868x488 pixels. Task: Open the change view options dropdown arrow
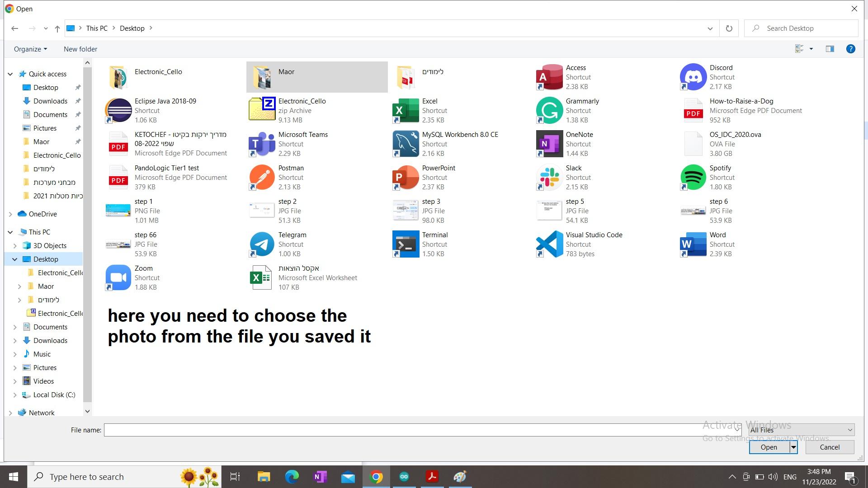click(811, 49)
